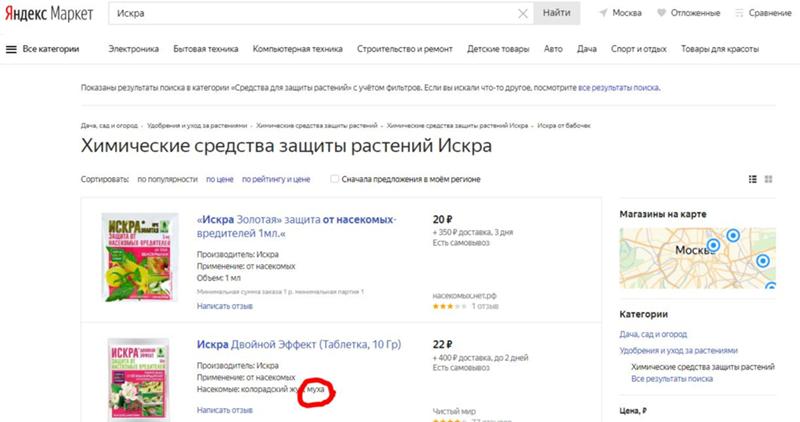This screenshot has height=422, width=800.
Task: Open Искра Двойной Эффект (Таблетка, 10 Гр) title
Action: point(299,344)
